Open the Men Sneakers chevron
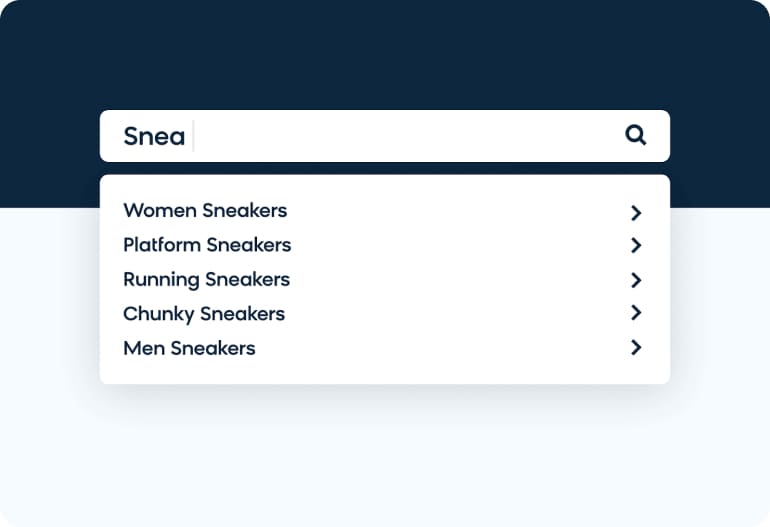Viewport: 770px width, 527px height. pos(636,347)
